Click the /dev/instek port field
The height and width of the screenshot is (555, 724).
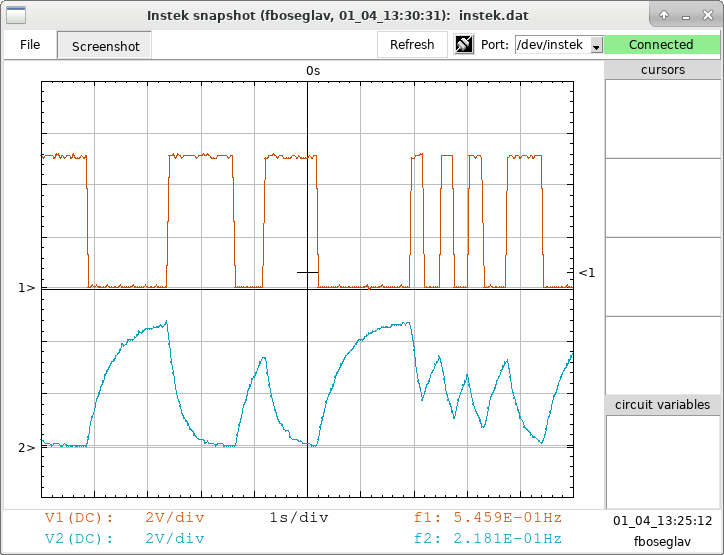tap(551, 45)
